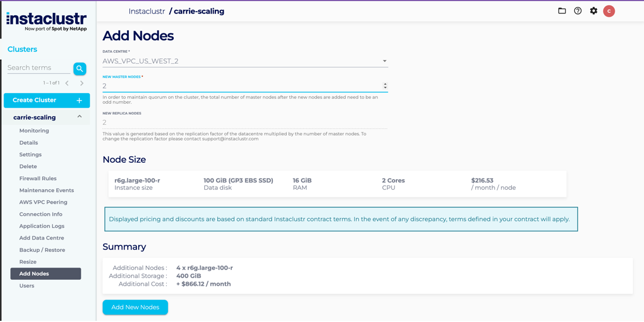Click the '+ $866.12 / month' cost
The image size is (644, 322).
pyautogui.click(x=203, y=284)
